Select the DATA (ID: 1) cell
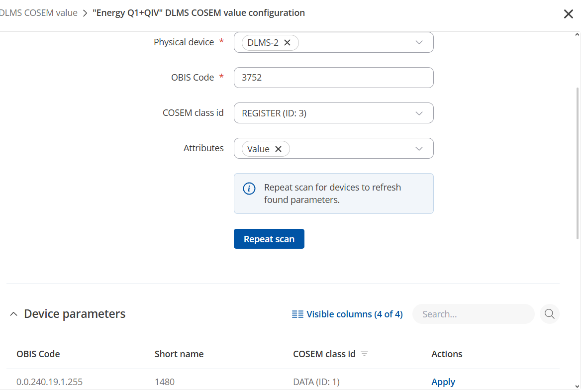 [x=316, y=382]
